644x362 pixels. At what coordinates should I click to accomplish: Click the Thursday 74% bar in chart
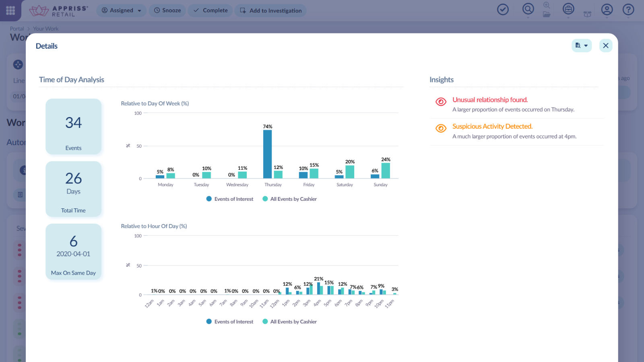(x=268, y=154)
